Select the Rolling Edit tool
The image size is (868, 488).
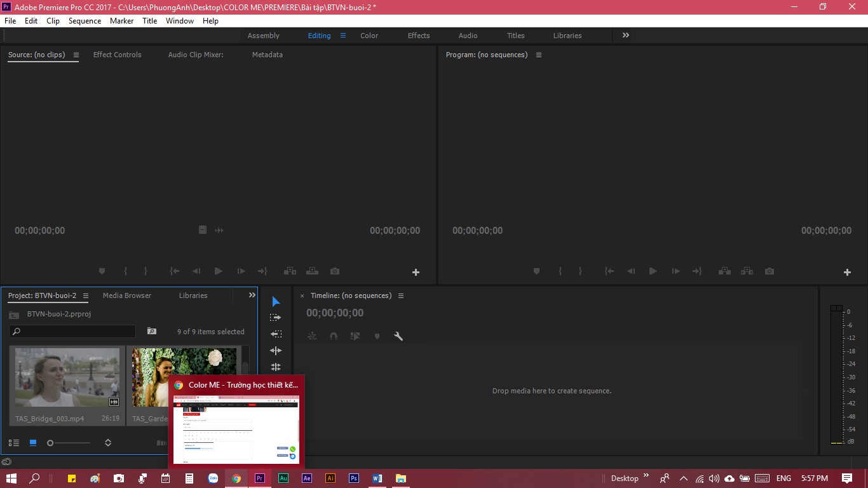[x=276, y=367]
